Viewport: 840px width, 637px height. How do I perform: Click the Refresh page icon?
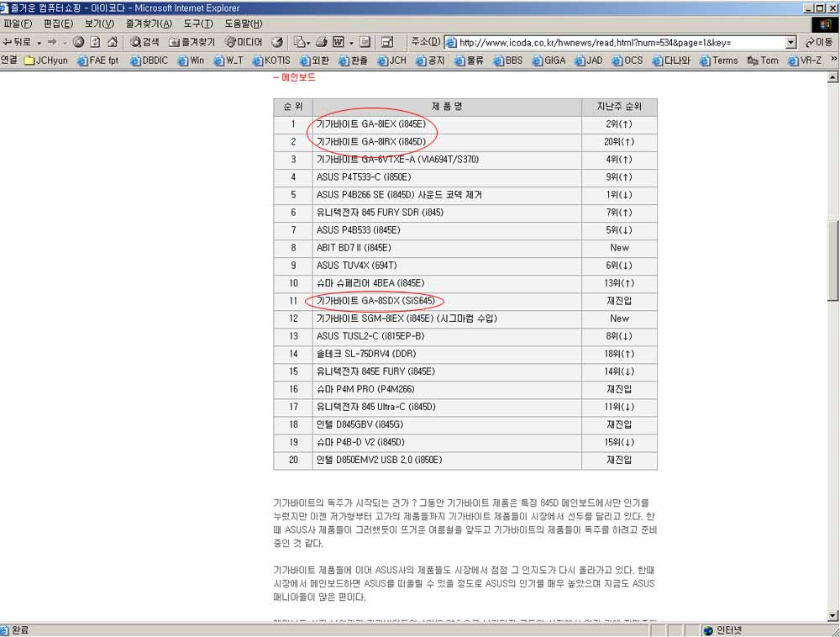[x=95, y=42]
